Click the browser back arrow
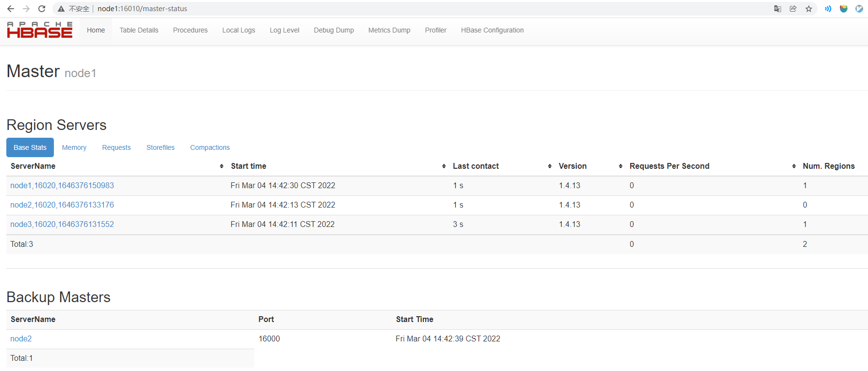 click(11, 9)
